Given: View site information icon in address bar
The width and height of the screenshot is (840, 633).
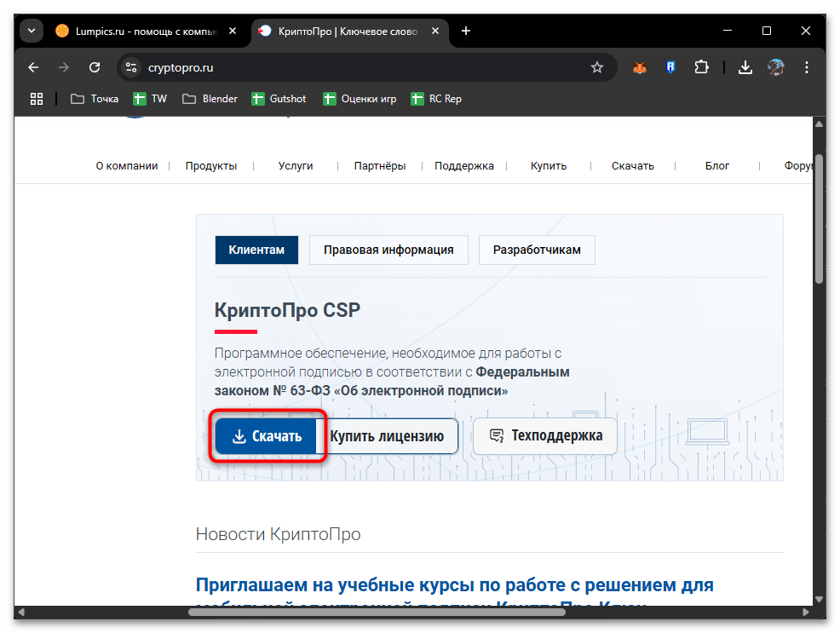Looking at the screenshot, I should (131, 67).
